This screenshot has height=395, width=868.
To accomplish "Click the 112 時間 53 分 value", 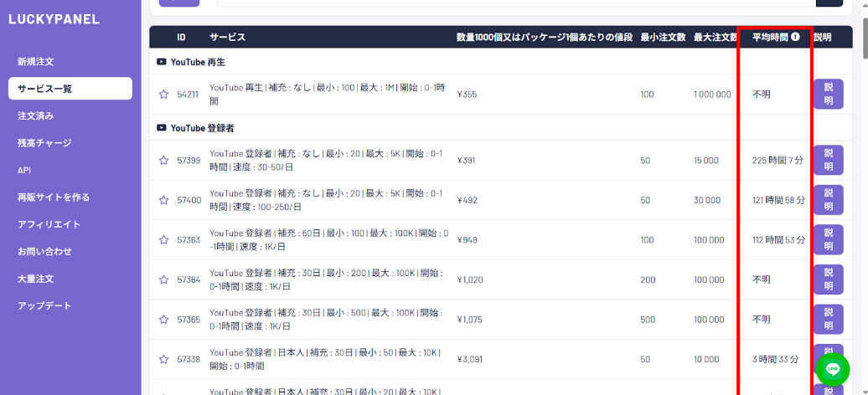I will coord(778,240).
